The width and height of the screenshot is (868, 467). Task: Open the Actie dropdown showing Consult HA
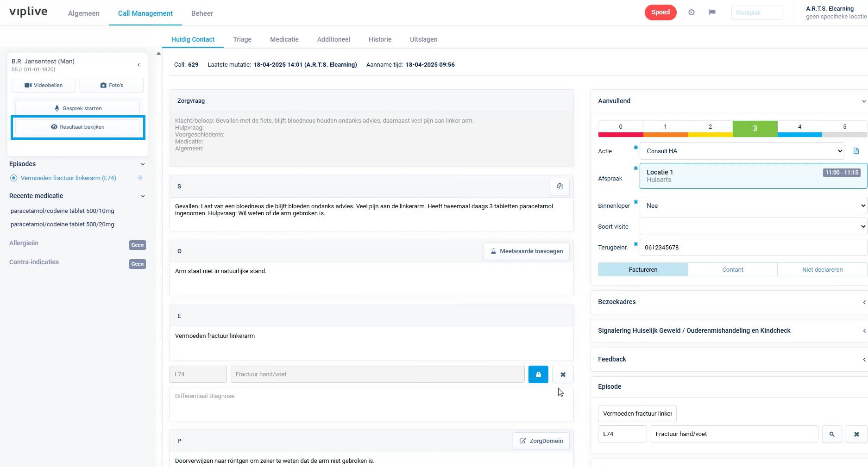point(742,151)
